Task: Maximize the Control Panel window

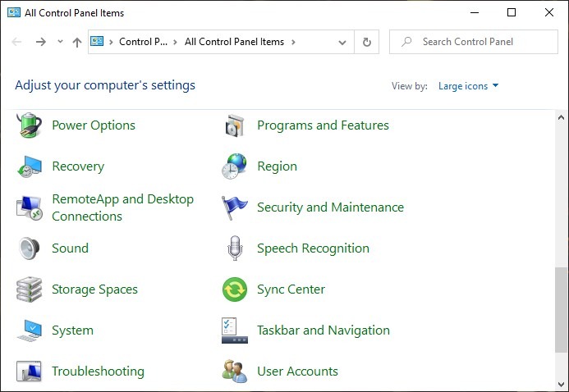Action: (x=512, y=12)
